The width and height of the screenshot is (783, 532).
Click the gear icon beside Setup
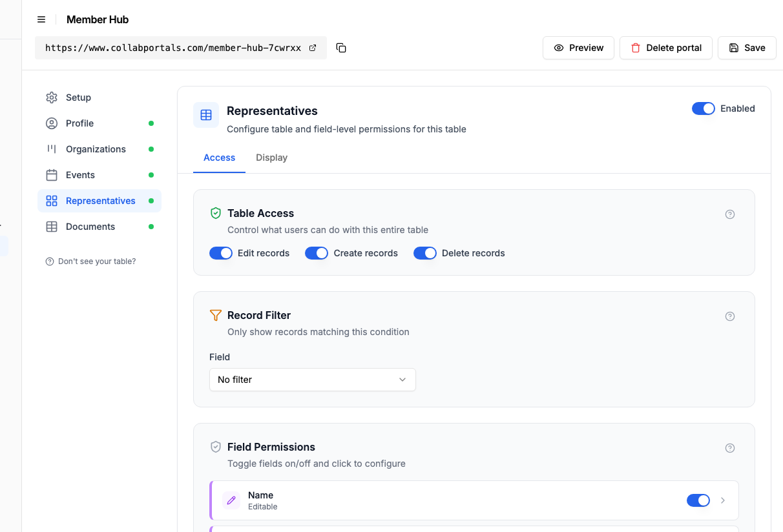pos(52,97)
